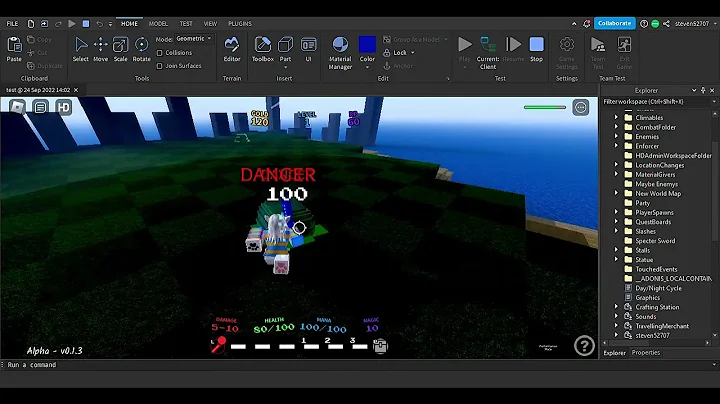Switch to the MODEL ribbon tab

point(158,23)
